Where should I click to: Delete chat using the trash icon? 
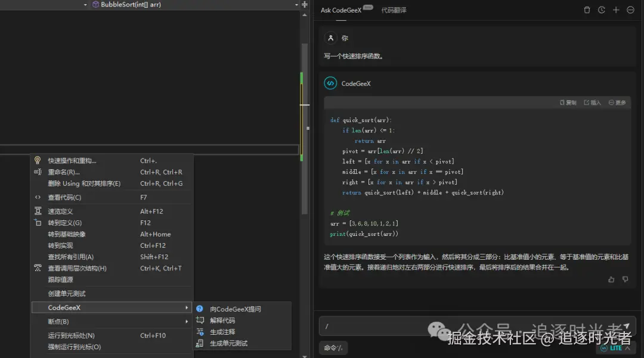[587, 10]
